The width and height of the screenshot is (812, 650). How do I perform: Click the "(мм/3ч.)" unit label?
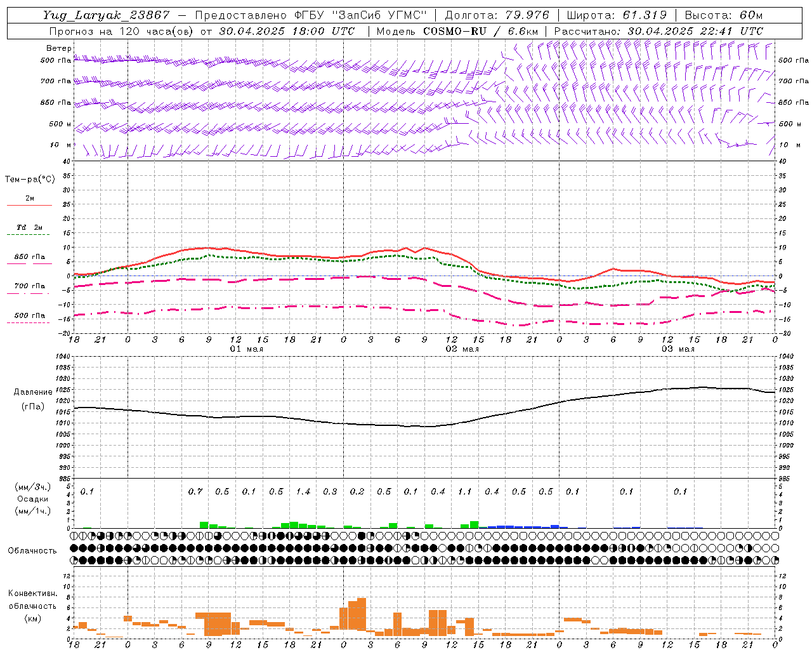point(33,487)
